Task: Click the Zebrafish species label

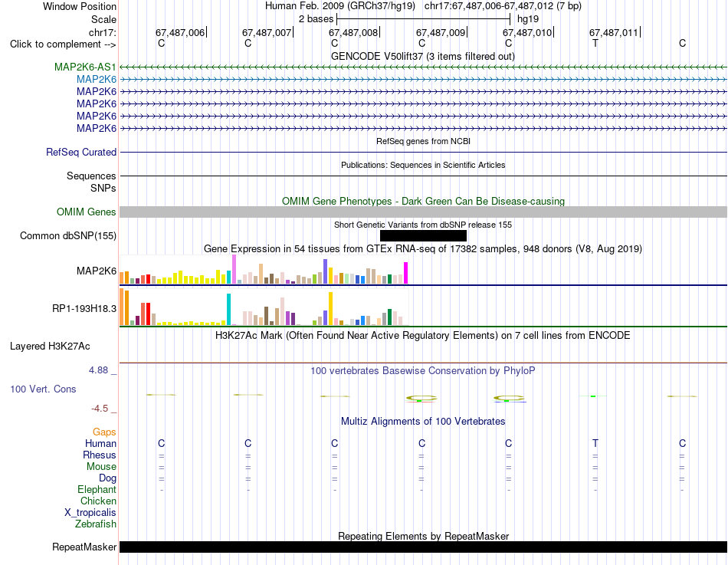Action: pos(96,524)
